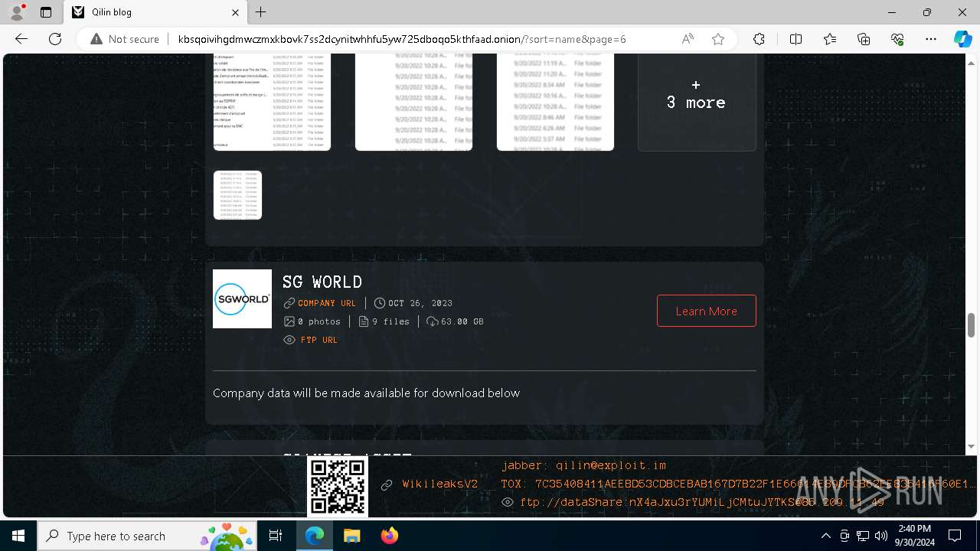
Task: Click Learn More for SG WORLD
Action: pyautogui.click(x=707, y=311)
